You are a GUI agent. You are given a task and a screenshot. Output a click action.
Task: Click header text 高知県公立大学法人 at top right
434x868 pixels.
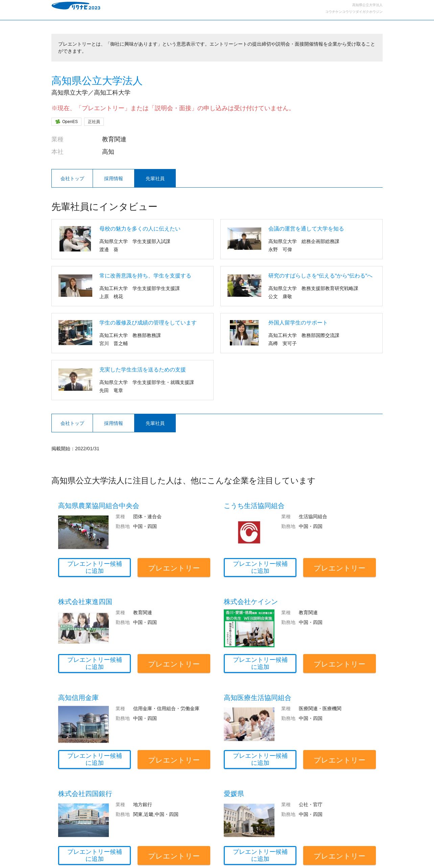click(367, 5)
